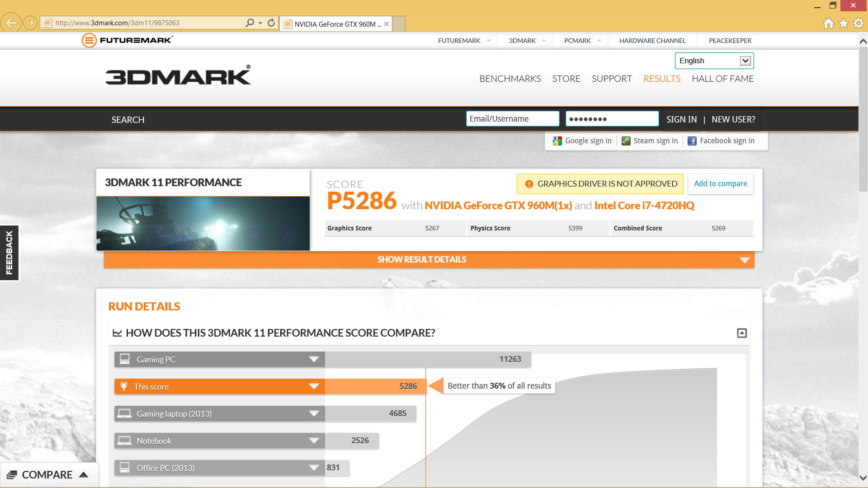Click the browser Forward arrow button
Screen dimensions: 868x488
point(30,23)
